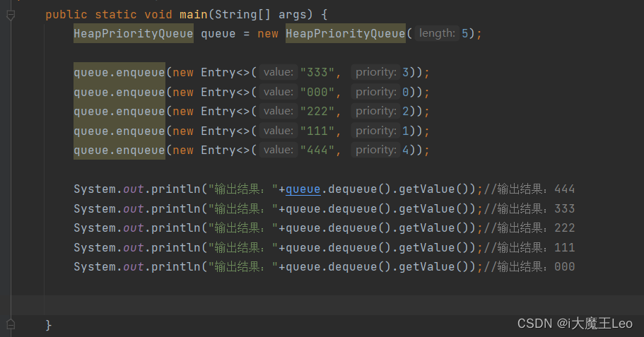644x337 pixels.
Task: Click the closing brace of main
Action: pos(49,325)
